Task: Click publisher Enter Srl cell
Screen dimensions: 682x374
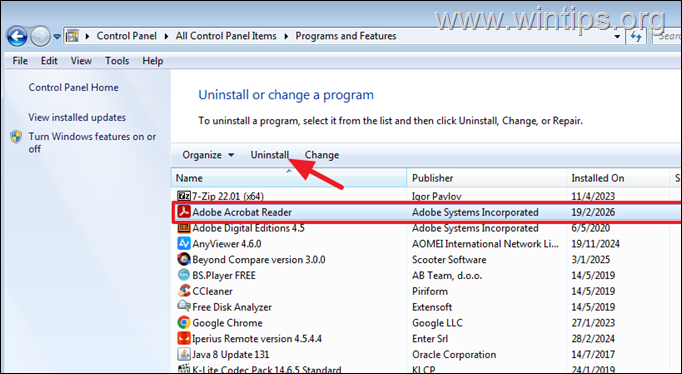Action: (x=430, y=338)
